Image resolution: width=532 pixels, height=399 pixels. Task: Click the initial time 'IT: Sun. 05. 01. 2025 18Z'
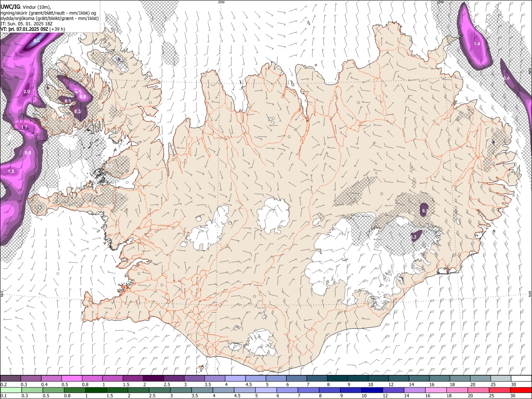point(26,24)
